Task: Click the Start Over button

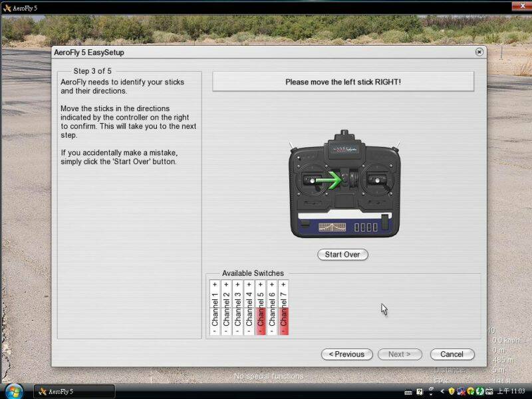Action: [x=342, y=255]
